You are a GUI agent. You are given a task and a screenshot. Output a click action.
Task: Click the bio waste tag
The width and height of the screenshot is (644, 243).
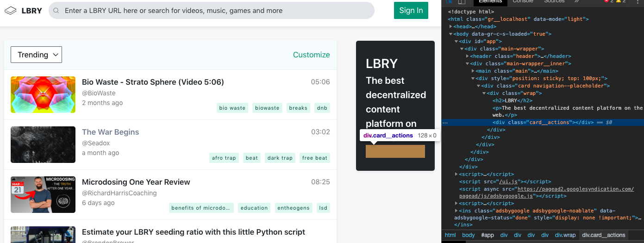point(232,108)
